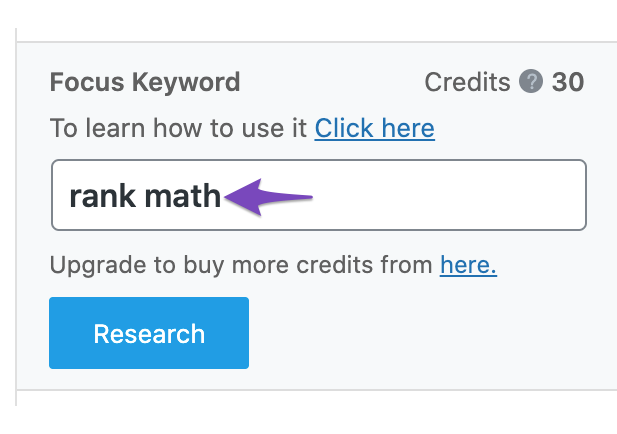The image size is (617, 434).
Task: Click the 'Upgrade to buy more credits from' text
Action: point(241,264)
